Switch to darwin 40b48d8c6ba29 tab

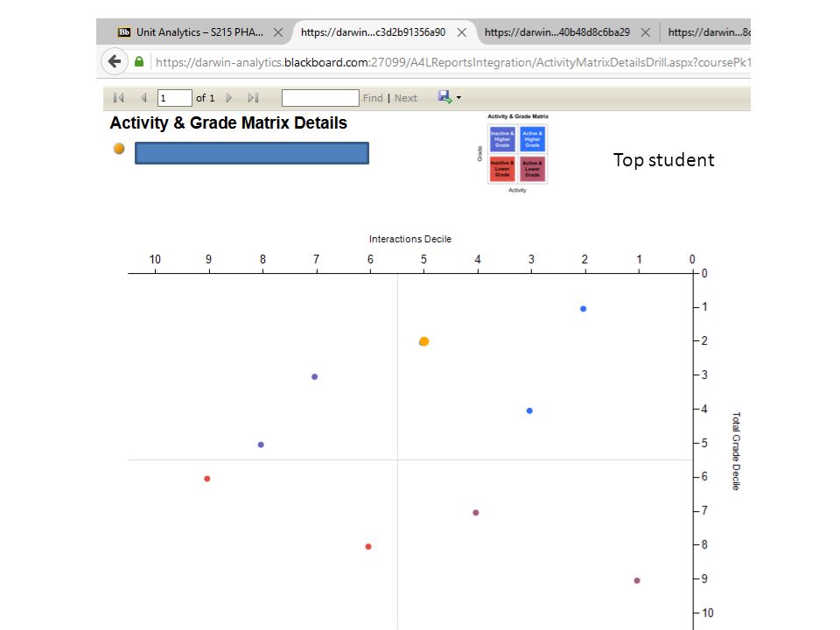(x=557, y=32)
